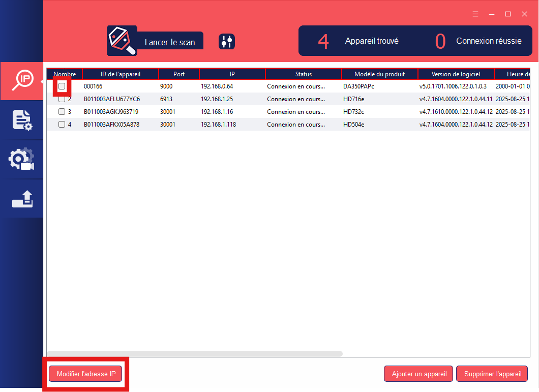Click port value 9000
This screenshot has height=392, width=539.
point(166,86)
